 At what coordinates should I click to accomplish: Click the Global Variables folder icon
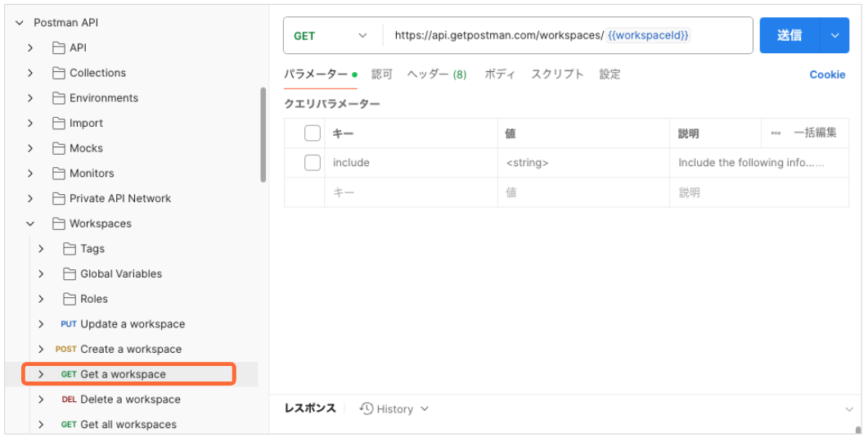coord(70,273)
